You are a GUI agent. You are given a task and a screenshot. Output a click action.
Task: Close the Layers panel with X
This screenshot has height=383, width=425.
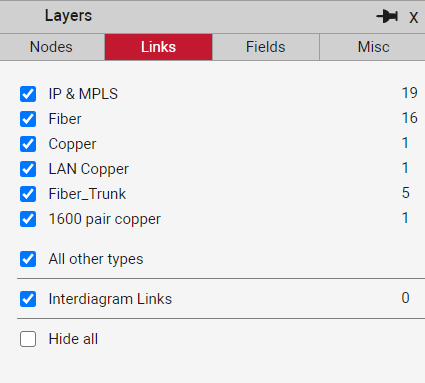pyautogui.click(x=413, y=17)
